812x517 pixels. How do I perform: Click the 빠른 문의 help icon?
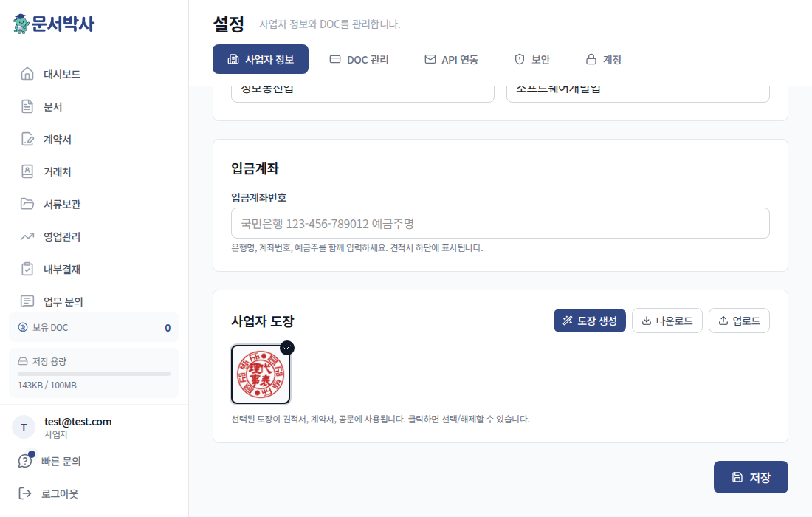[x=25, y=460]
